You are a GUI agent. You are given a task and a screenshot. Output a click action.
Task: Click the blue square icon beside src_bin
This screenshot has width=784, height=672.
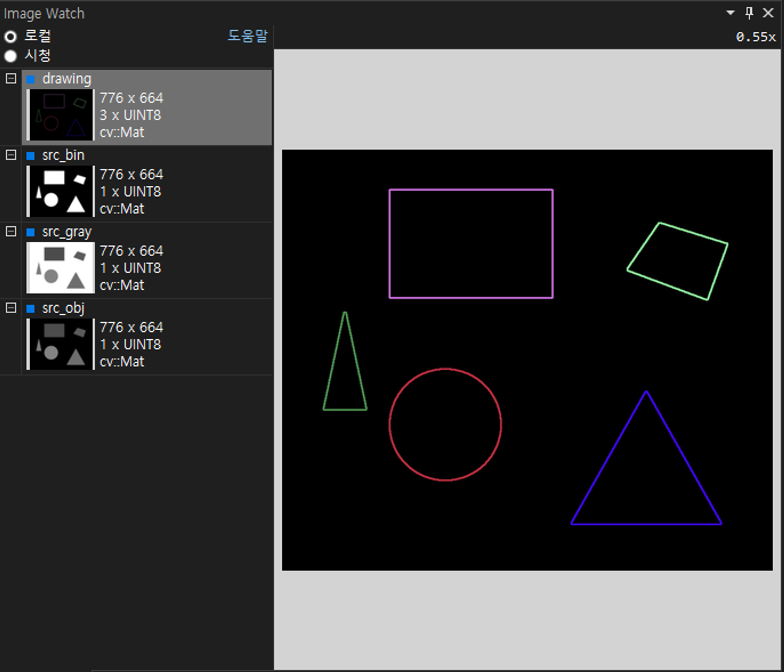click(31, 156)
